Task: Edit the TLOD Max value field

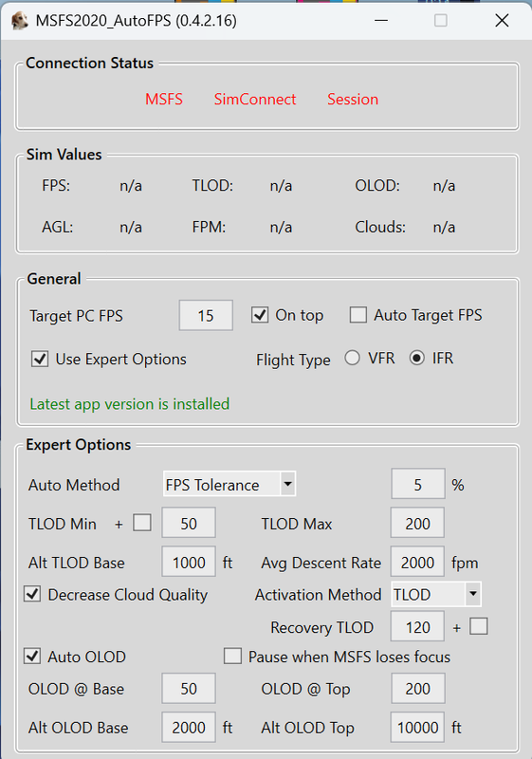Action: [x=417, y=523]
